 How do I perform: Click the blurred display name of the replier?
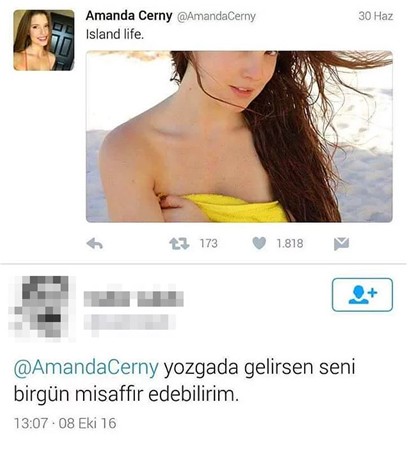[x=133, y=299]
